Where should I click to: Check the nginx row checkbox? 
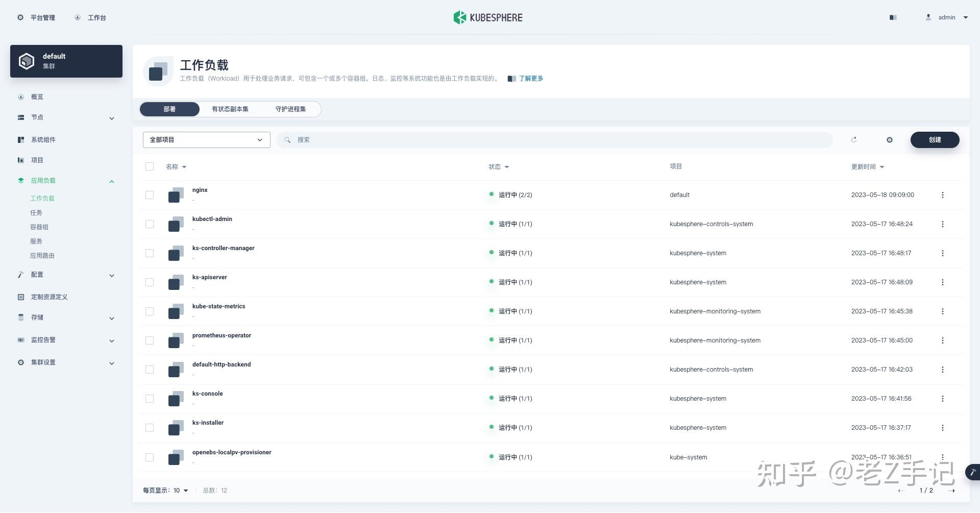click(150, 195)
